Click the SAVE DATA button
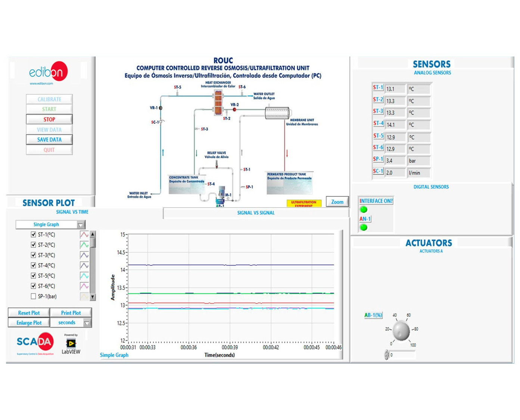Viewport: 520px width, 420px height. click(49, 140)
